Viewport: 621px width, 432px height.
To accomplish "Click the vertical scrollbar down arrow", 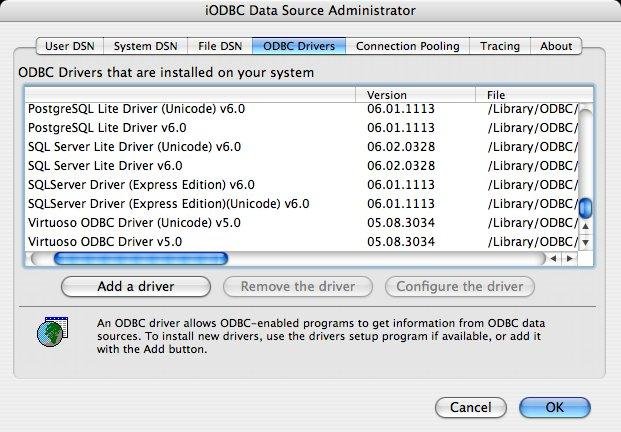I will pyautogui.click(x=586, y=243).
